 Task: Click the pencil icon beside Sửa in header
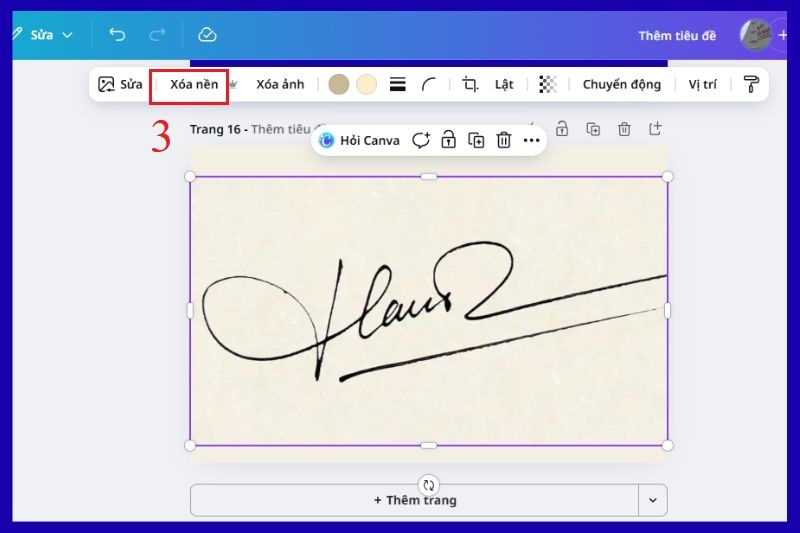(x=17, y=34)
